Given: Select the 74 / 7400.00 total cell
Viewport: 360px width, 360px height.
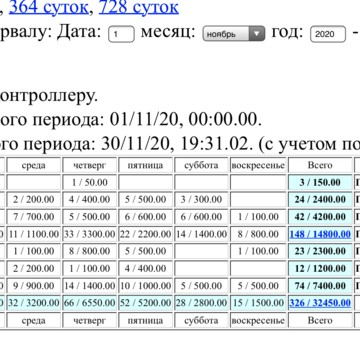Looking at the screenshot, I should (x=320, y=286).
